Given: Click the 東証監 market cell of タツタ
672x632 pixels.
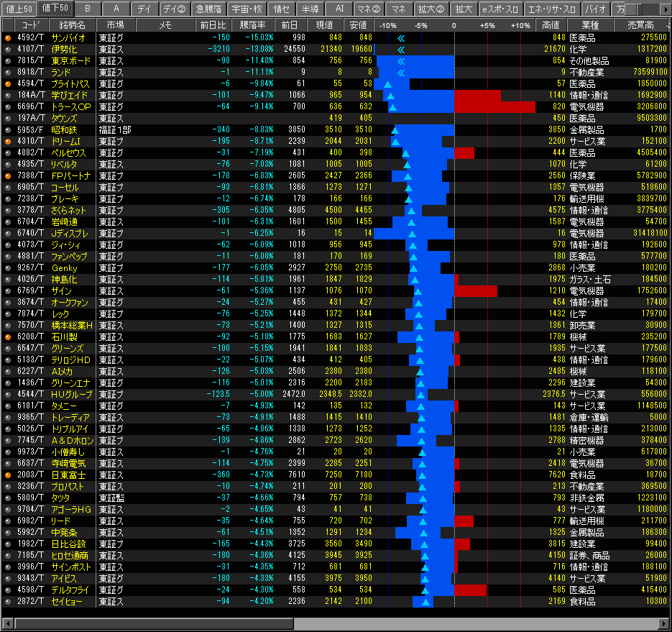Looking at the screenshot, I should click(x=111, y=498).
